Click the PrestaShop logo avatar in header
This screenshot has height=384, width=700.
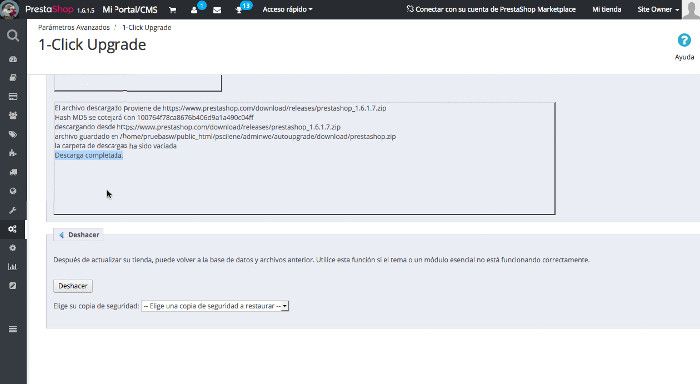tap(9, 9)
